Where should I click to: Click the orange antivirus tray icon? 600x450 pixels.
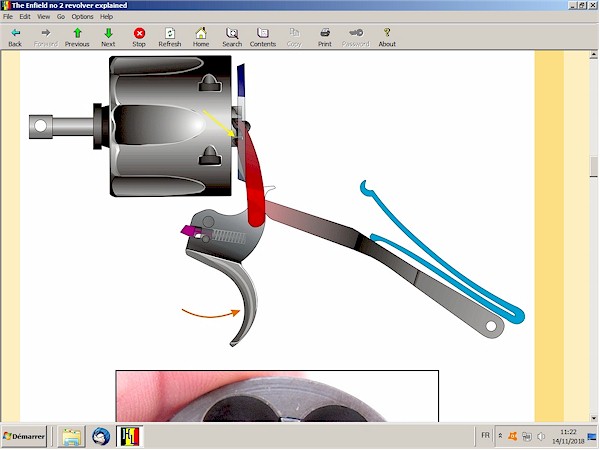512,436
